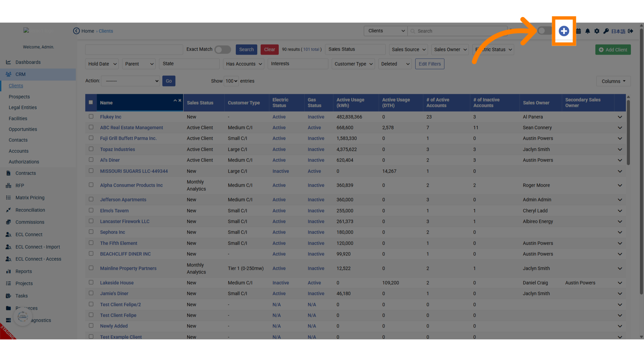Click the Reports bar chart icon
644x362 pixels.
[8, 271]
